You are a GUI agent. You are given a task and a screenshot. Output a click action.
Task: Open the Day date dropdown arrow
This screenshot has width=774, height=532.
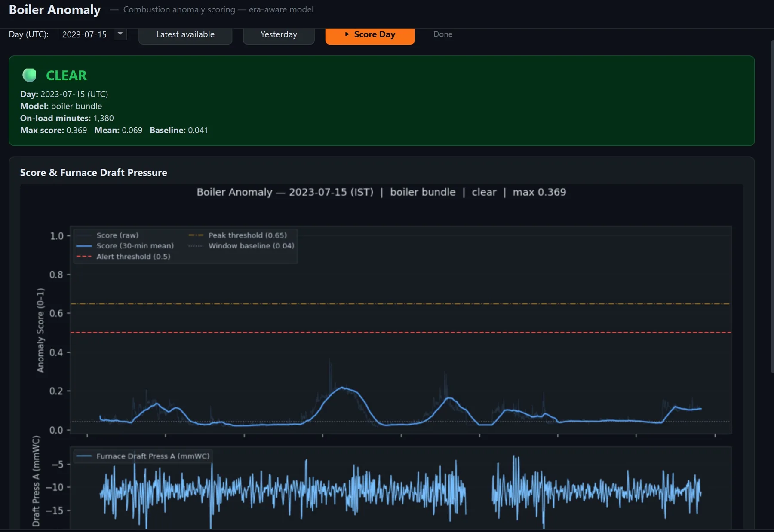pos(120,34)
